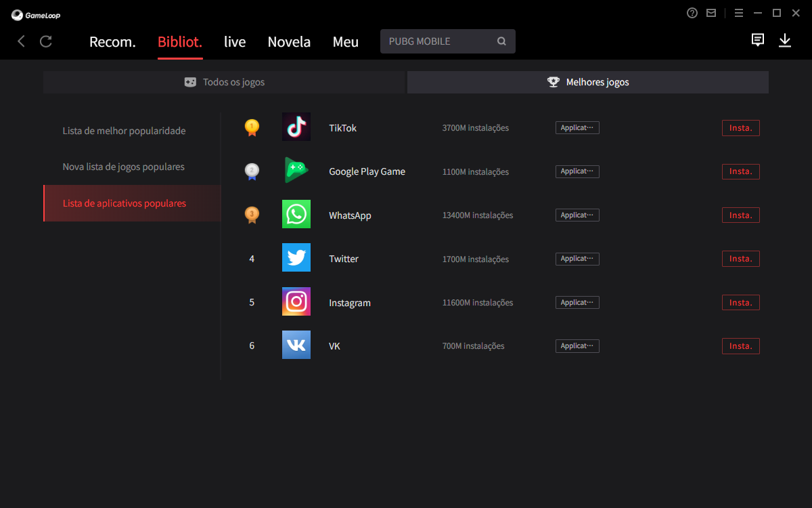Image resolution: width=812 pixels, height=508 pixels.
Task: Install Twitter with Insta. button
Action: point(741,259)
